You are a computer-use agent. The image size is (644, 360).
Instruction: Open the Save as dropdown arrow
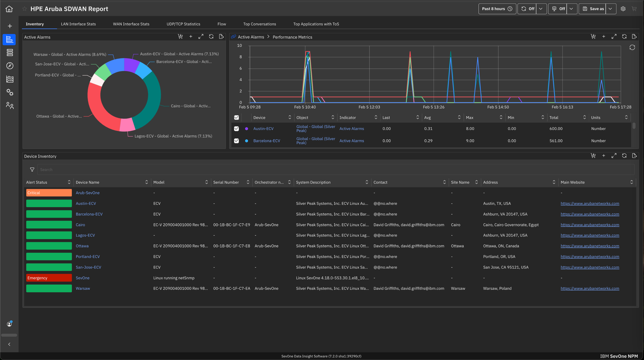coord(611,8)
